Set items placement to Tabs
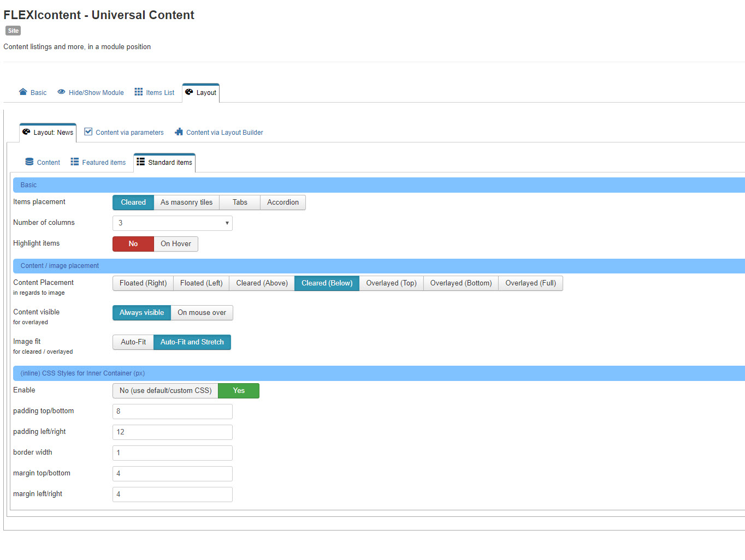Viewport: 745px width, 560px height. (x=240, y=202)
